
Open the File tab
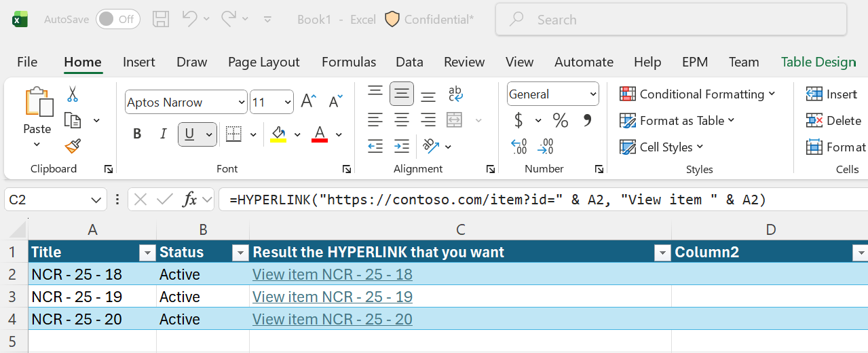pyautogui.click(x=27, y=62)
